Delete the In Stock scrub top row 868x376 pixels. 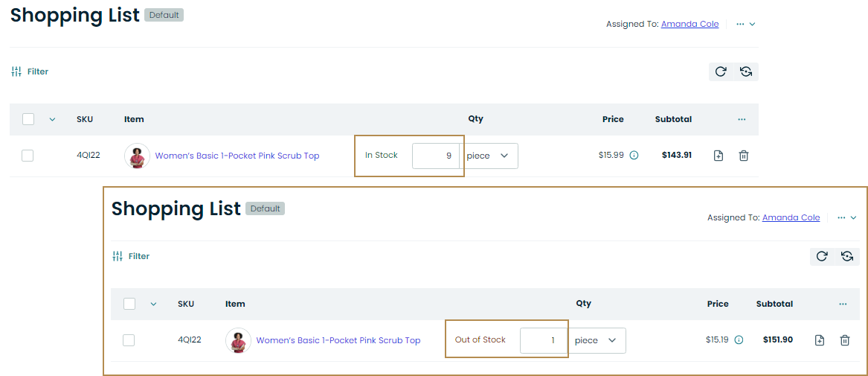pyautogui.click(x=744, y=156)
